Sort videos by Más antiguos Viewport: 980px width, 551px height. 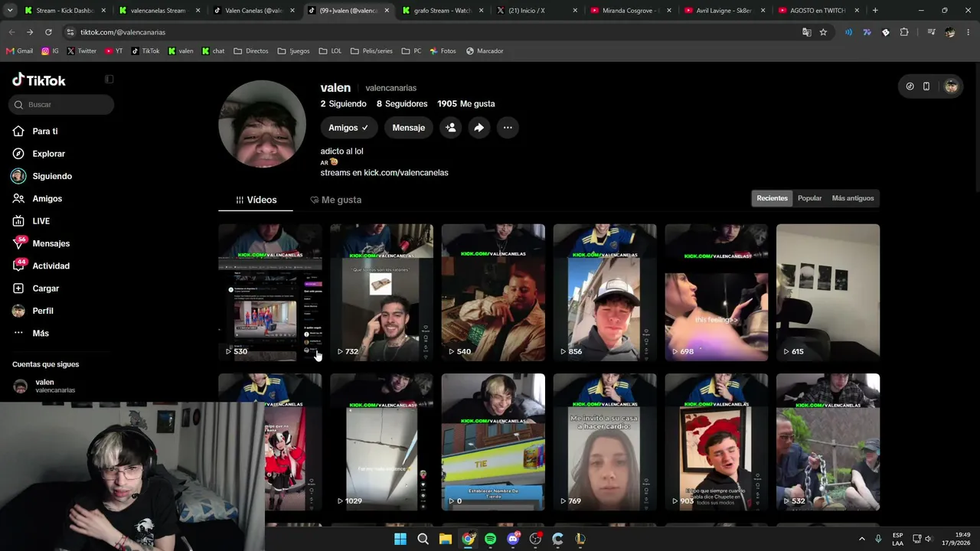click(x=852, y=198)
